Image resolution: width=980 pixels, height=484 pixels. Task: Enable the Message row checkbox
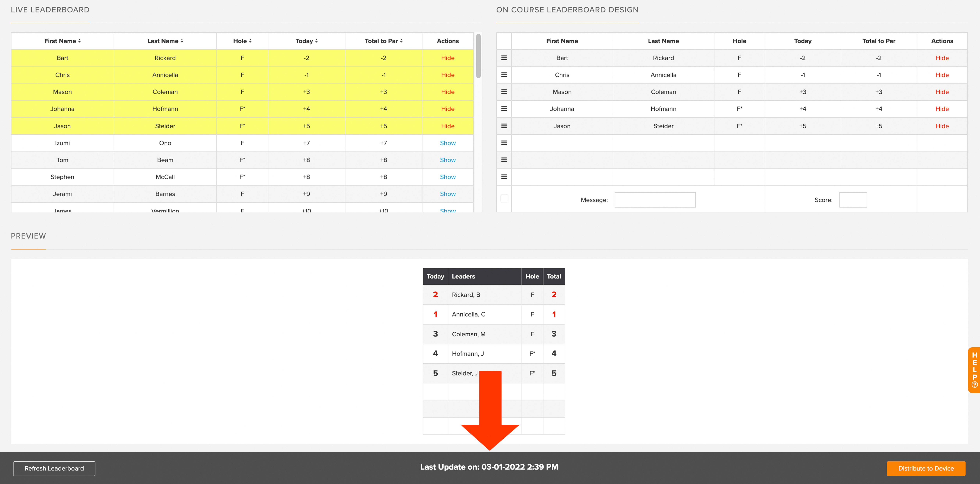pyautogui.click(x=505, y=199)
